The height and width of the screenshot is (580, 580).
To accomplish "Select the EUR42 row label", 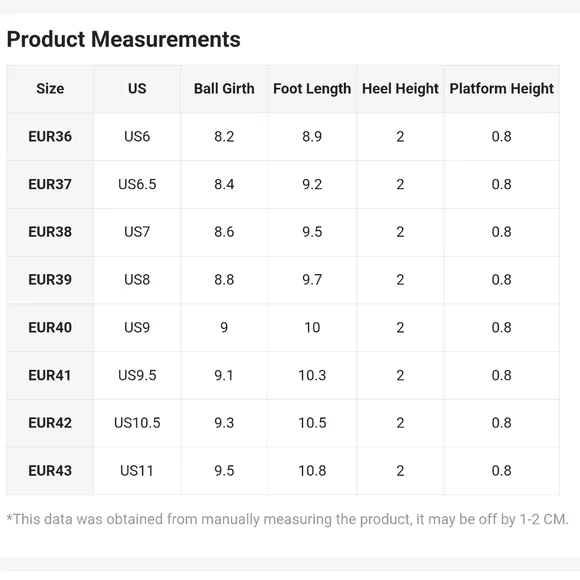I will pyautogui.click(x=50, y=423).
